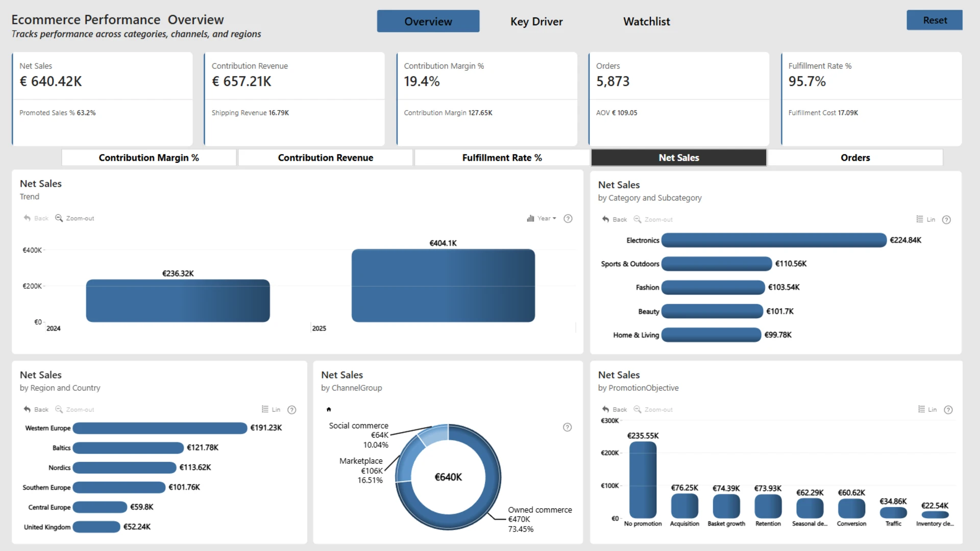Click the Fulfillment Cost 17.09K text
The height and width of the screenshot is (551, 980).
point(823,113)
